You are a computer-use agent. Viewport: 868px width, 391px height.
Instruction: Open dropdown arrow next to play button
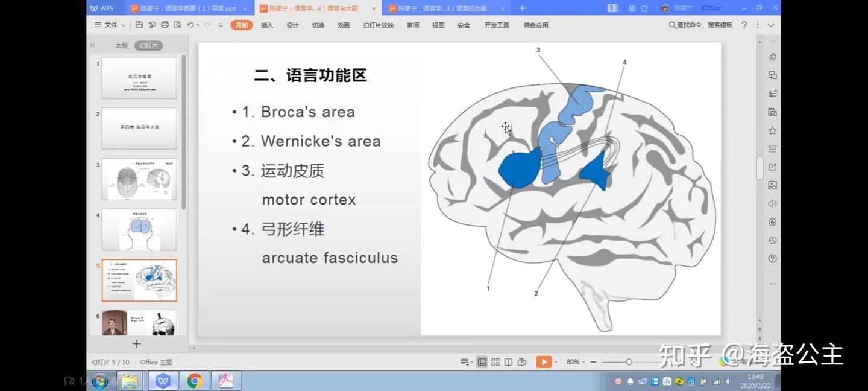coord(555,362)
